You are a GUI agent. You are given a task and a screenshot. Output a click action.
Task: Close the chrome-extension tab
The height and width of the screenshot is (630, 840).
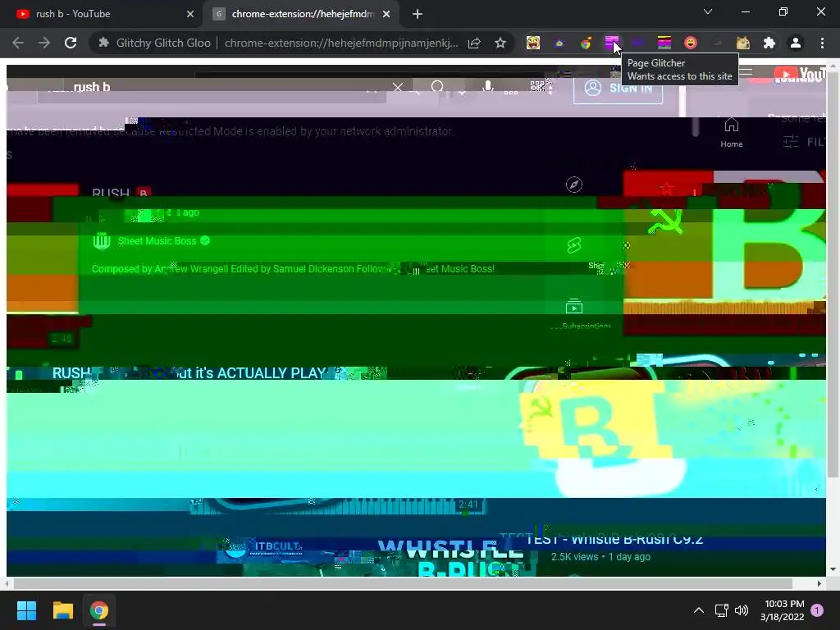386,14
